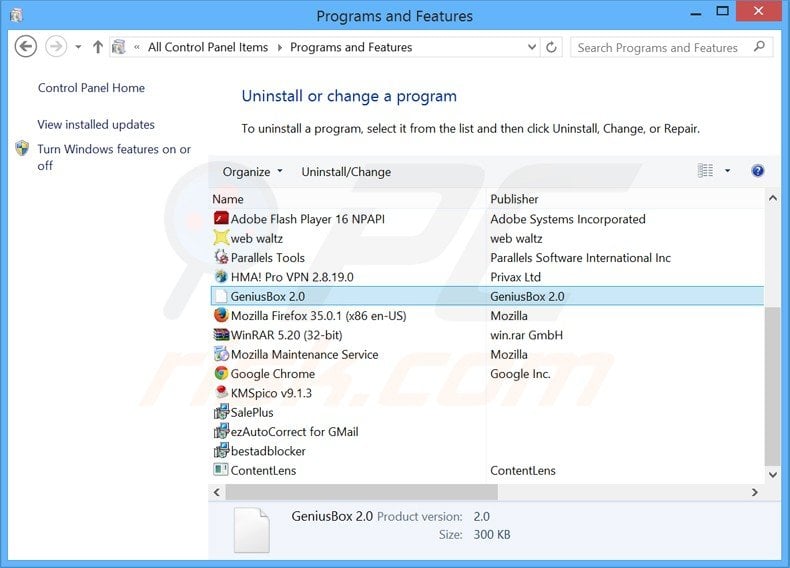Click the vertical scrollbar thumb

coord(772,385)
